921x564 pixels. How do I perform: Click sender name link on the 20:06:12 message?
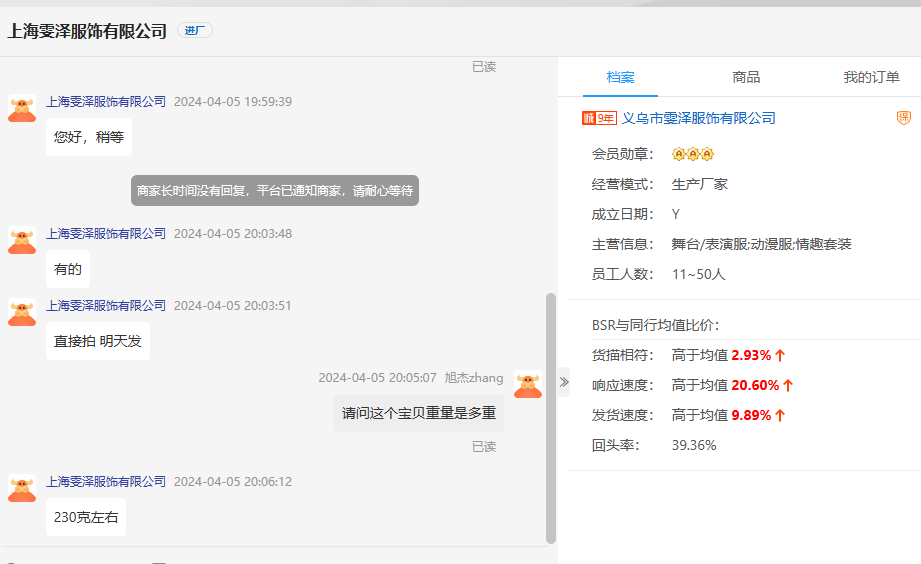pyautogui.click(x=106, y=481)
